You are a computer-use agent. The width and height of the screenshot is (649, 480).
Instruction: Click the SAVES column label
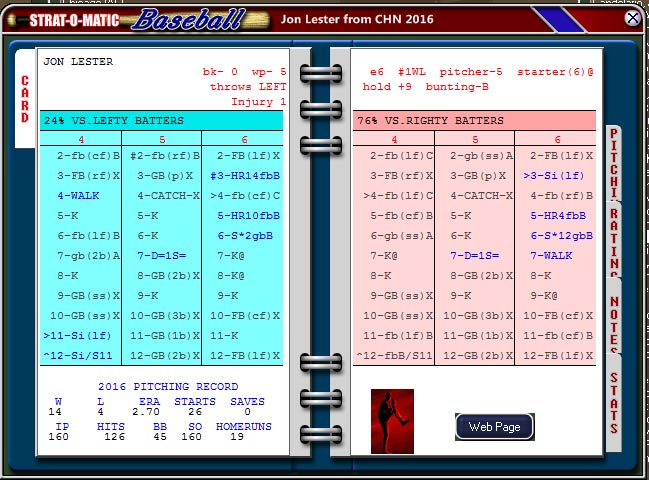[x=248, y=401]
